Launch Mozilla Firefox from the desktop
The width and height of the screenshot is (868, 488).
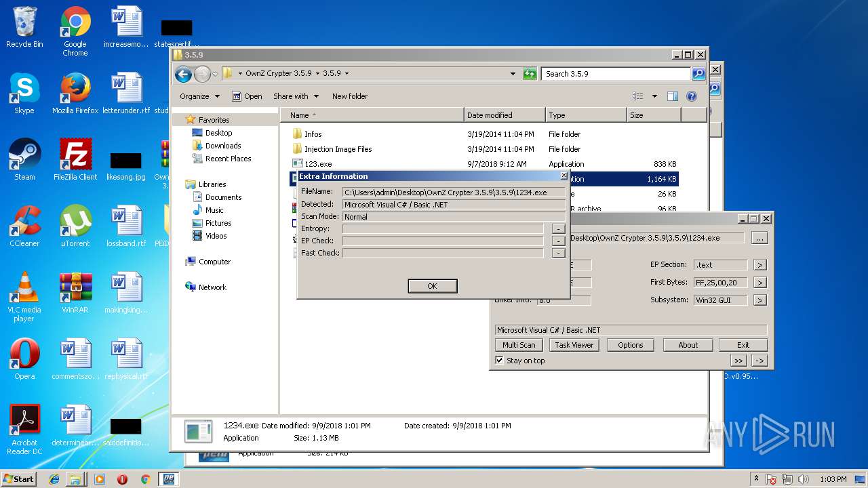click(75, 94)
